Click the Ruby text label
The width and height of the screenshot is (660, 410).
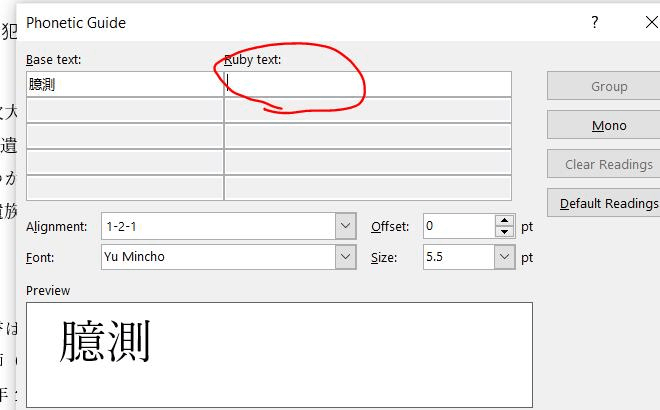click(253, 60)
